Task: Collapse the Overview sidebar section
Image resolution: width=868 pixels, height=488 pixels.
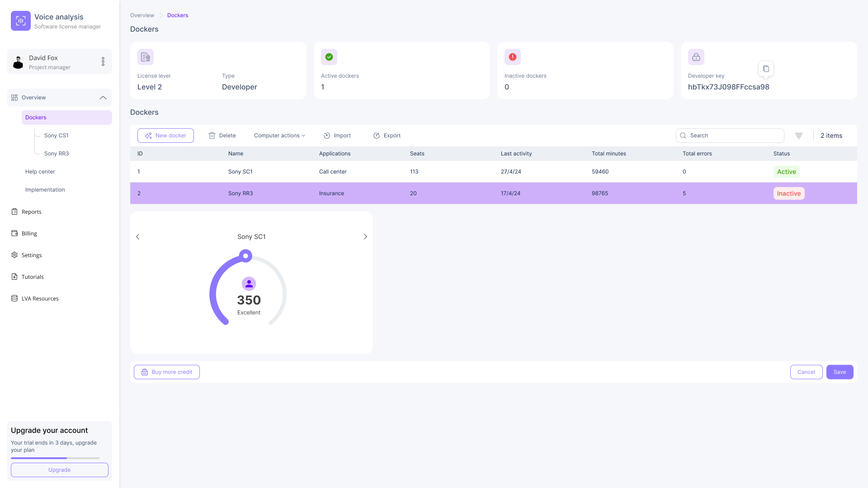Action: point(103,98)
